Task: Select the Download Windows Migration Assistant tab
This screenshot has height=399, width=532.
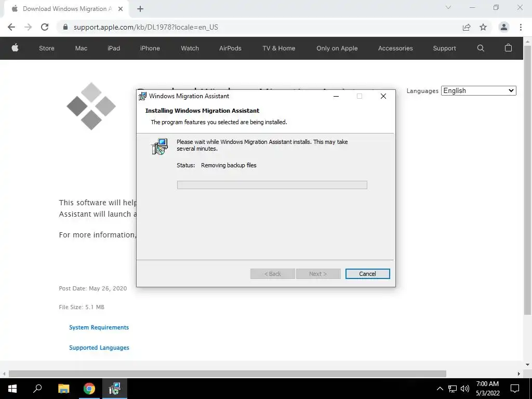Action: click(66, 9)
